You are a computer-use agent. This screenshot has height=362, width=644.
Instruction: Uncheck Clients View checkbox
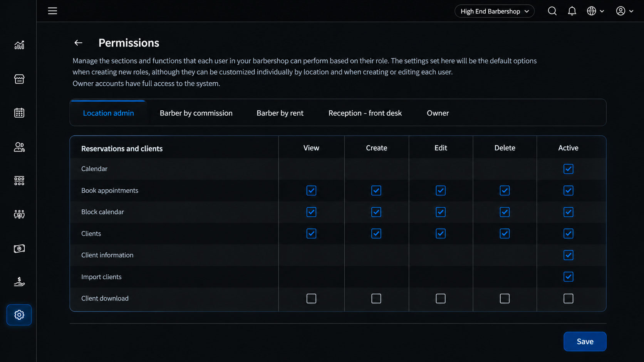[x=311, y=234]
